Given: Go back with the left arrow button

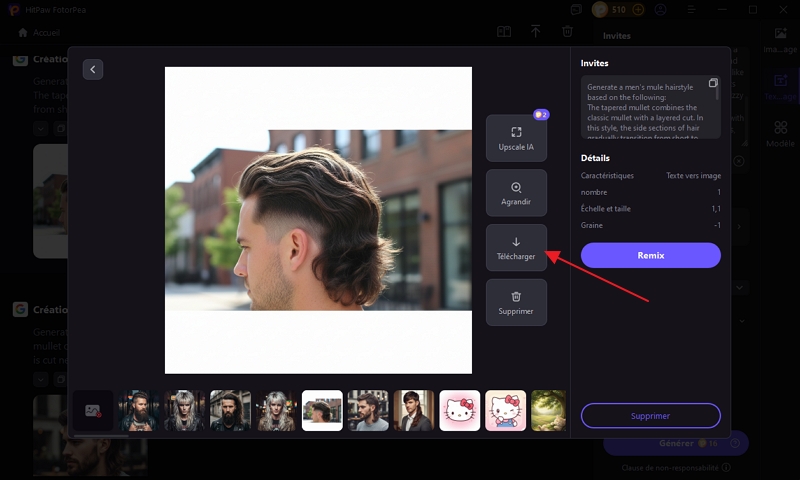Looking at the screenshot, I should pos(93,69).
